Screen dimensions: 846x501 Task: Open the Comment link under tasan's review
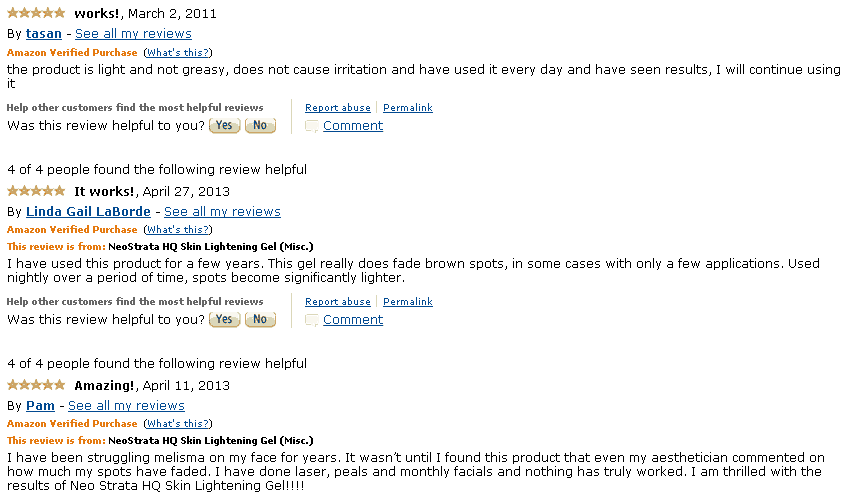click(353, 126)
